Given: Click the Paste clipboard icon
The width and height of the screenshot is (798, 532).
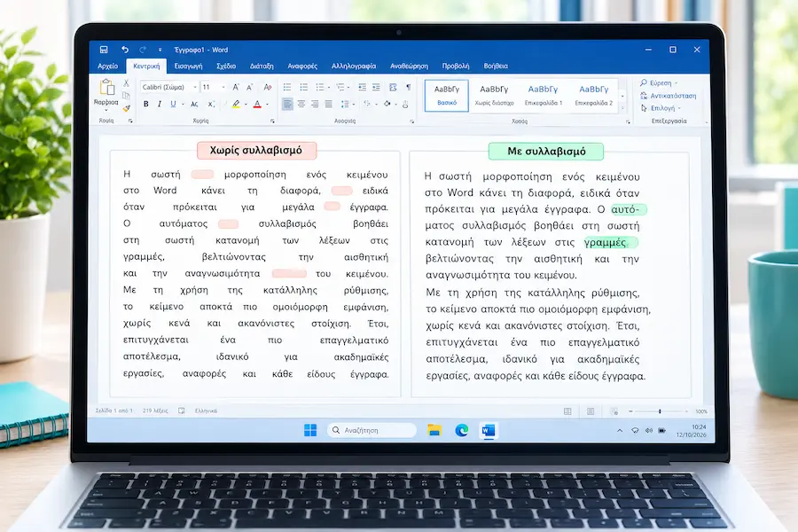Looking at the screenshot, I should [x=107, y=88].
